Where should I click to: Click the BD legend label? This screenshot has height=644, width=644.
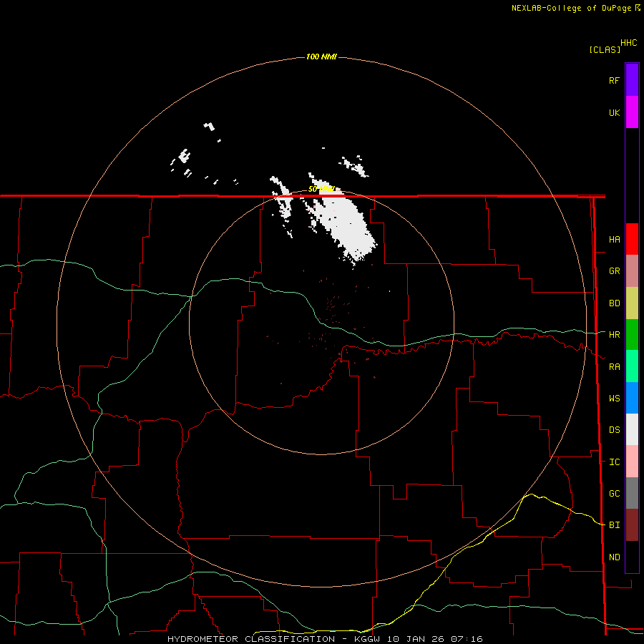tap(614, 303)
